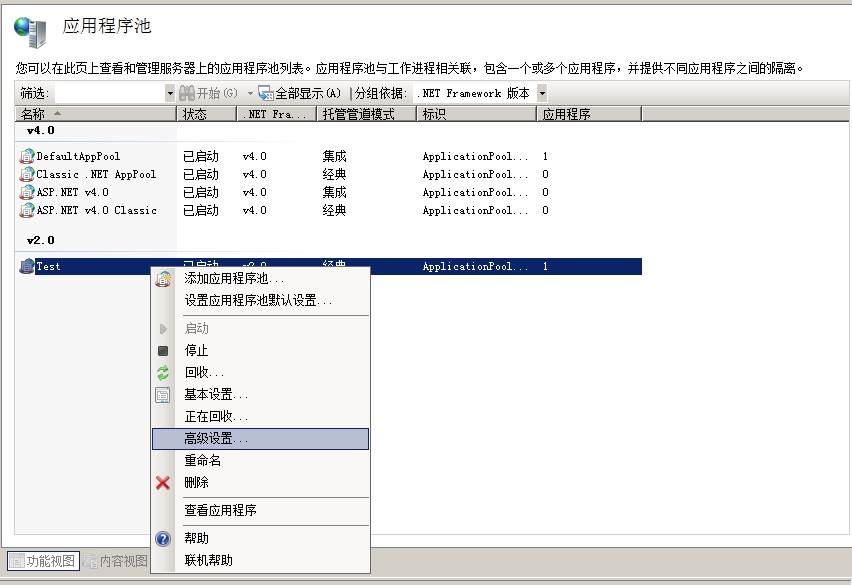
Task: Open the filter combo box dropdown arrow
Action: [x=170, y=93]
